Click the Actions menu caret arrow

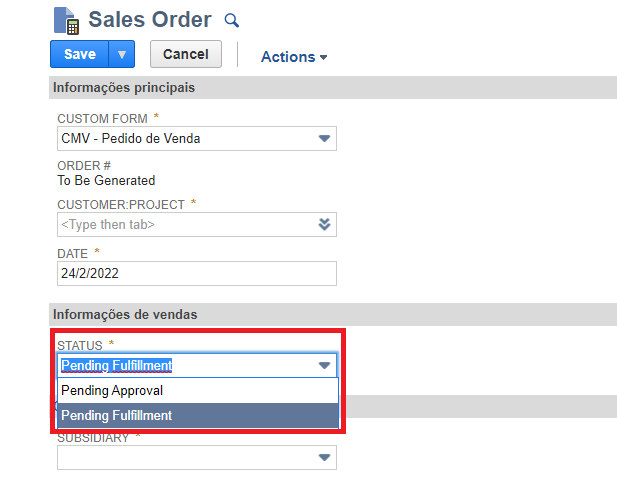(x=323, y=57)
